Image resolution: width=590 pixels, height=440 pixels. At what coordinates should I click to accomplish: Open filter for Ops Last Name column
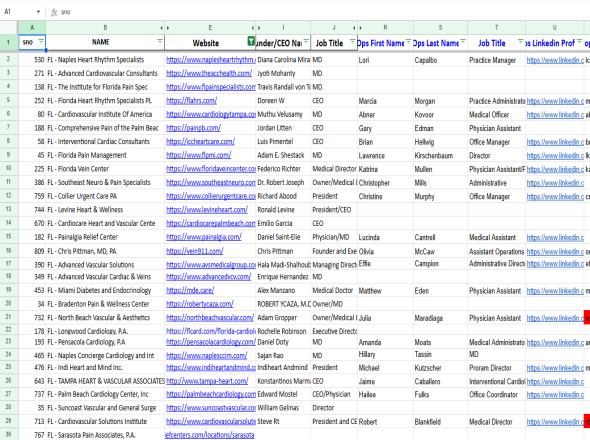[463, 41]
